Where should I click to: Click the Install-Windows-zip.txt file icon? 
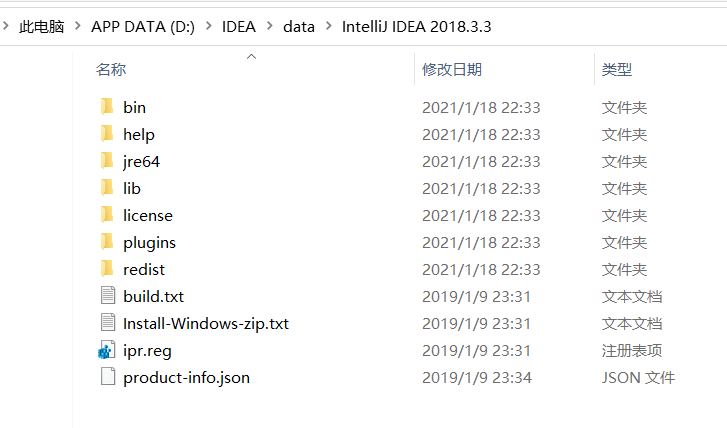pyautogui.click(x=108, y=323)
